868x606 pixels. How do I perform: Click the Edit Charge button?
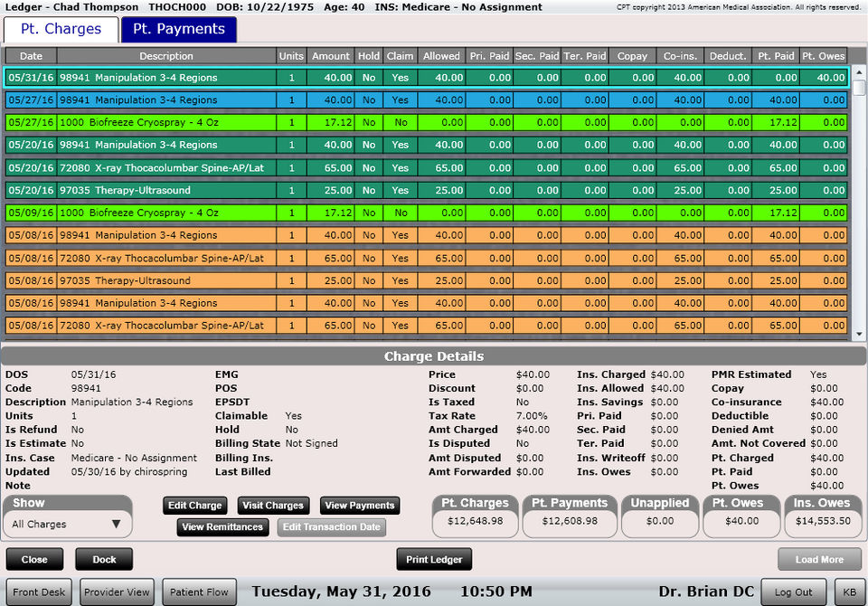(195, 506)
